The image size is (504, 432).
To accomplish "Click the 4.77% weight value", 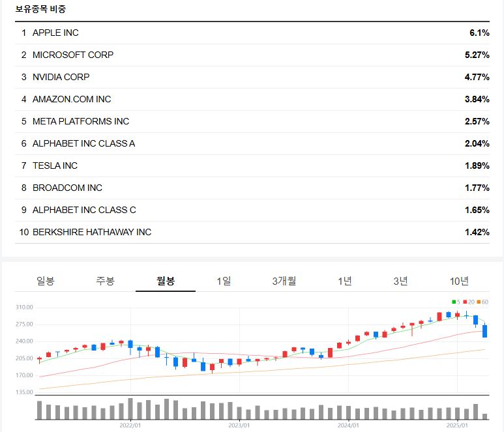I will pyautogui.click(x=477, y=77).
